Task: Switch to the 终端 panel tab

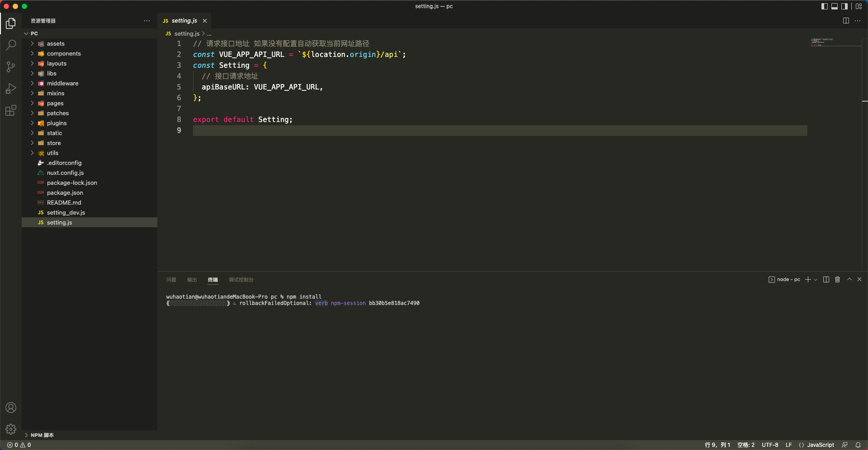Action: pos(213,280)
